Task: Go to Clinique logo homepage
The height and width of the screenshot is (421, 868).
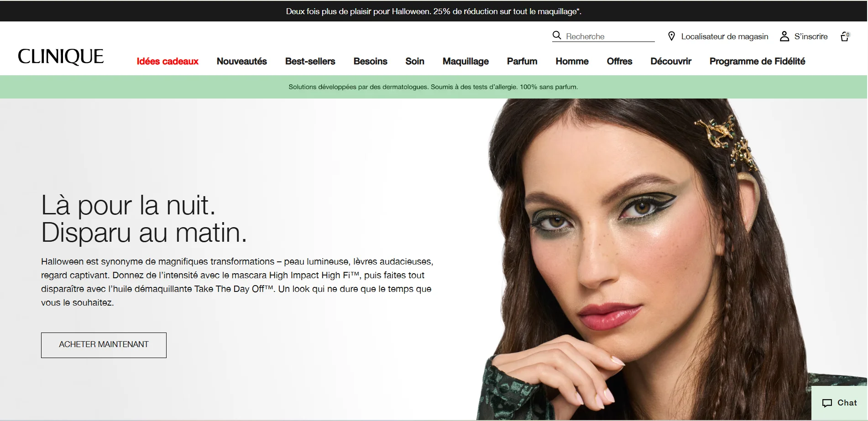Action: pyautogui.click(x=61, y=57)
